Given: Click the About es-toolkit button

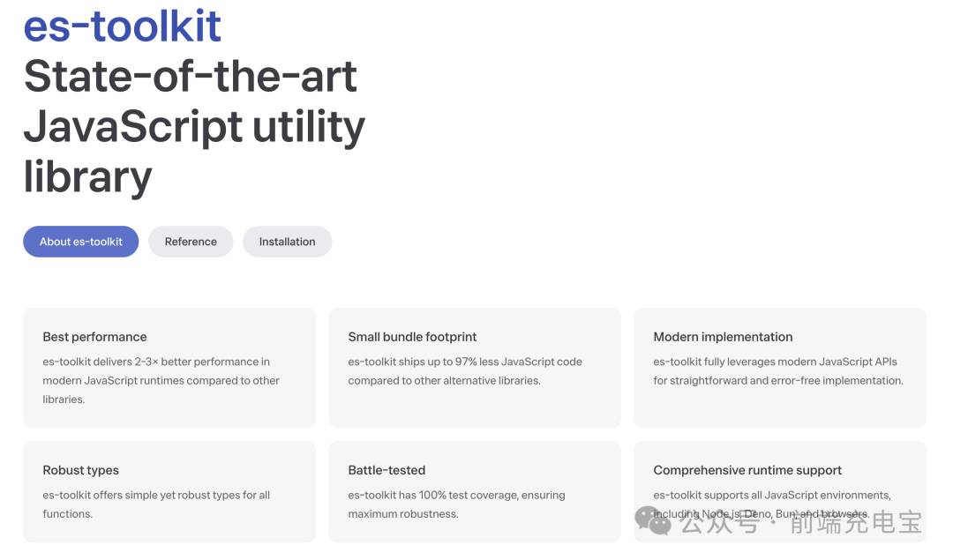Looking at the screenshot, I should point(81,242).
